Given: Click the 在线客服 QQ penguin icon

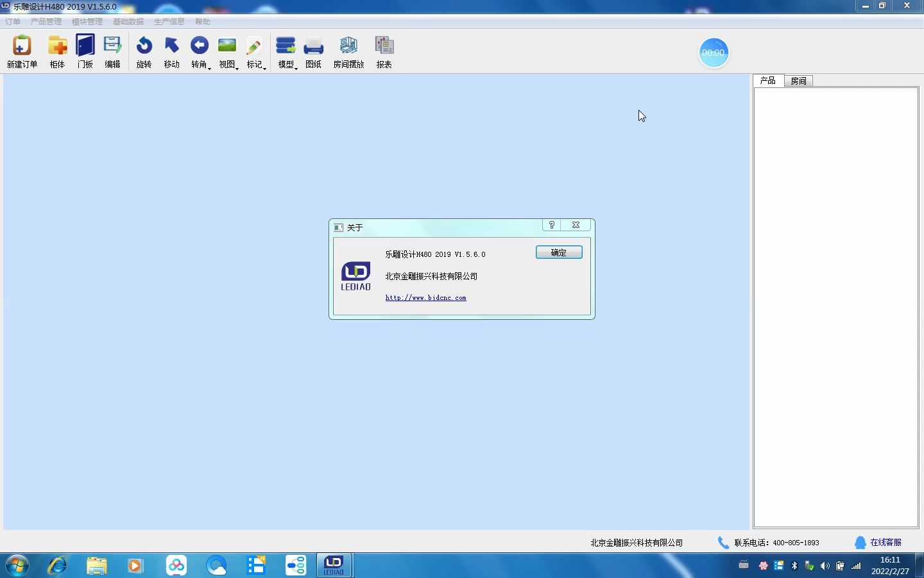Looking at the screenshot, I should click(x=860, y=543).
